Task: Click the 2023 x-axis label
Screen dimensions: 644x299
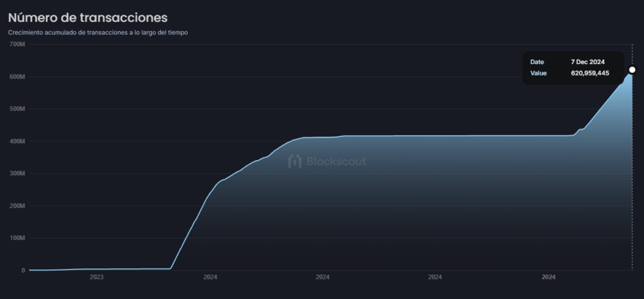Action: point(97,277)
